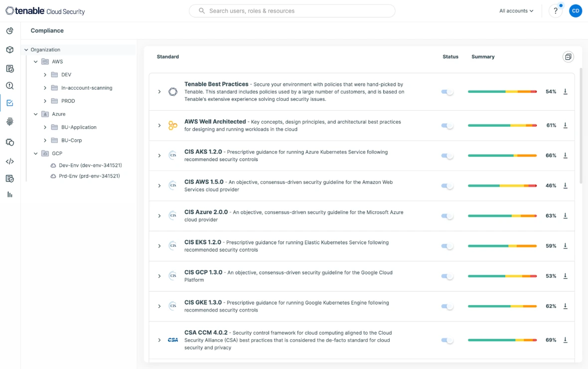Viewport: 588px width, 369px height.
Task: Download the CIS AWS 1.5.0 report
Action: 566,185
